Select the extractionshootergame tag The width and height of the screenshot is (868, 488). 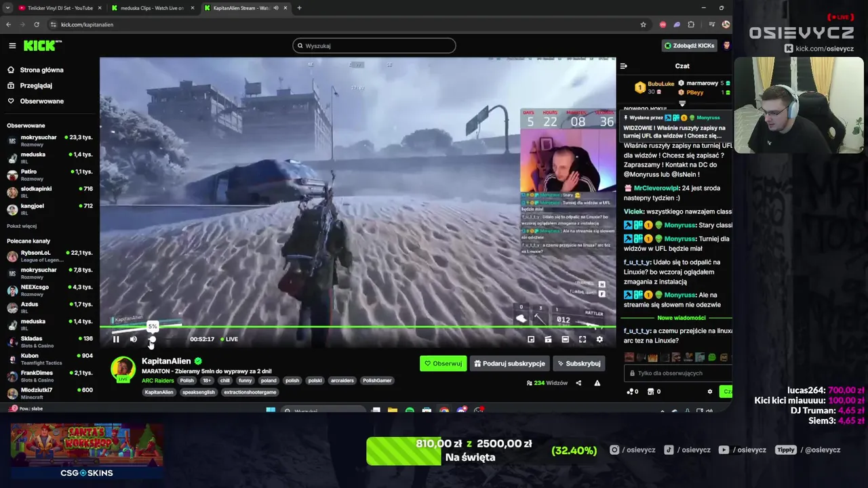tap(250, 392)
